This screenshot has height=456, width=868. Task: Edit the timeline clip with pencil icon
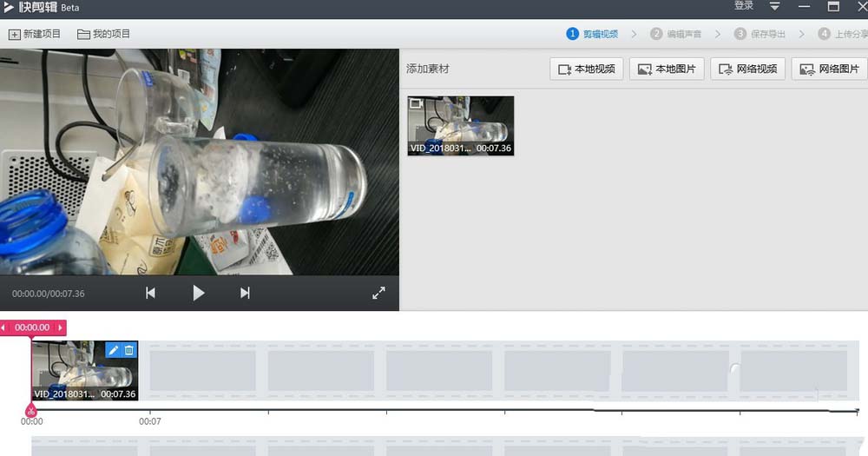coord(113,350)
